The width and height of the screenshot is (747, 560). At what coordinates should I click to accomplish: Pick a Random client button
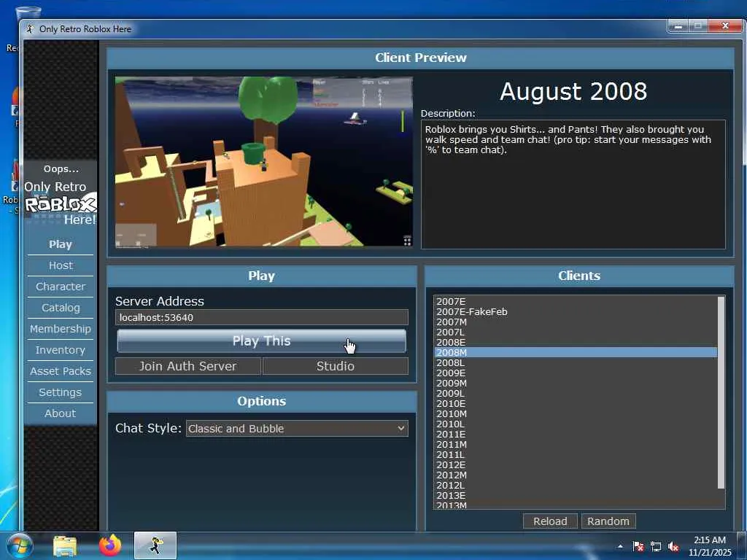pyautogui.click(x=608, y=521)
